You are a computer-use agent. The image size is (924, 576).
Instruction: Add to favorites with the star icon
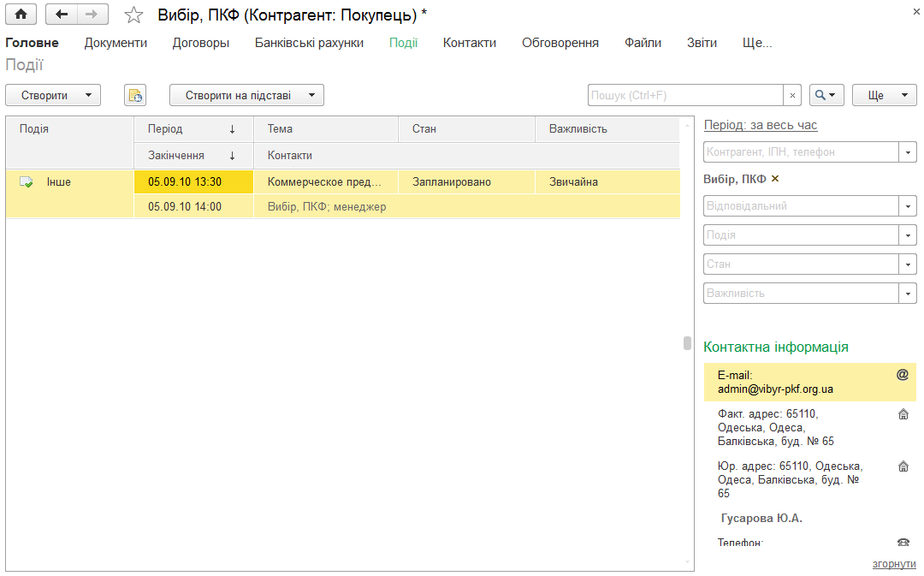click(133, 15)
